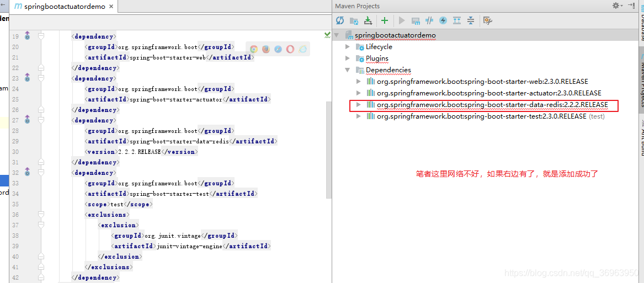Add Maven project with green plus
This screenshot has width=644, height=283.
tap(385, 20)
